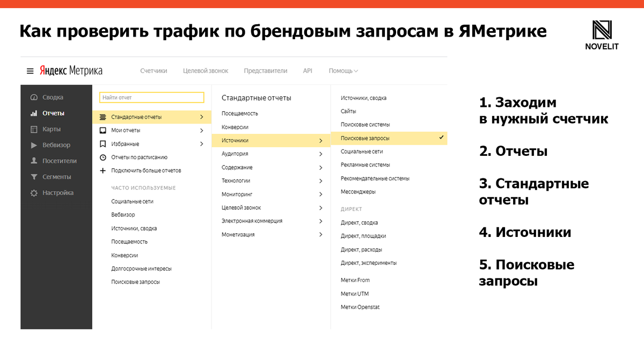Image resolution: width=644 pixels, height=338 pixels.
Task: Open the API menu item
Action: [x=307, y=70]
